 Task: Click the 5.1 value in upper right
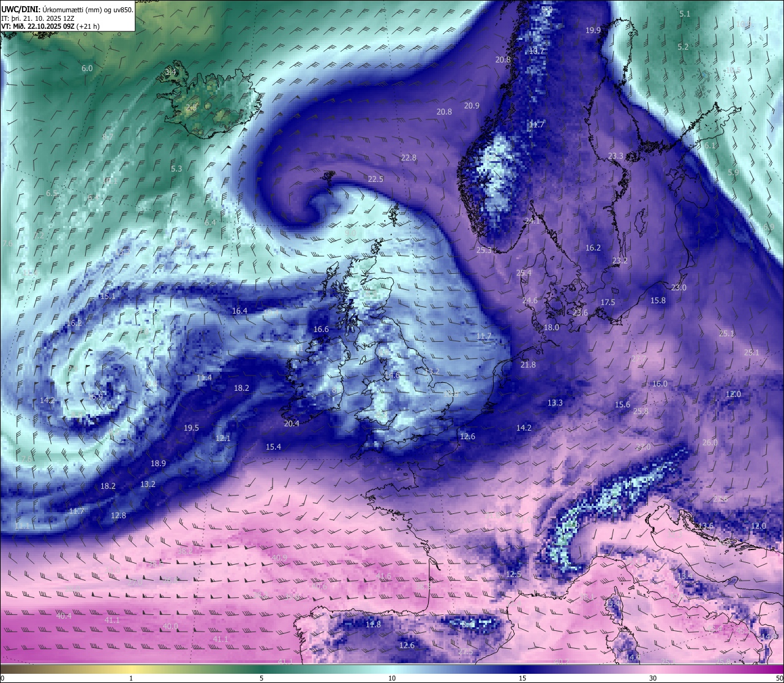[x=685, y=13]
